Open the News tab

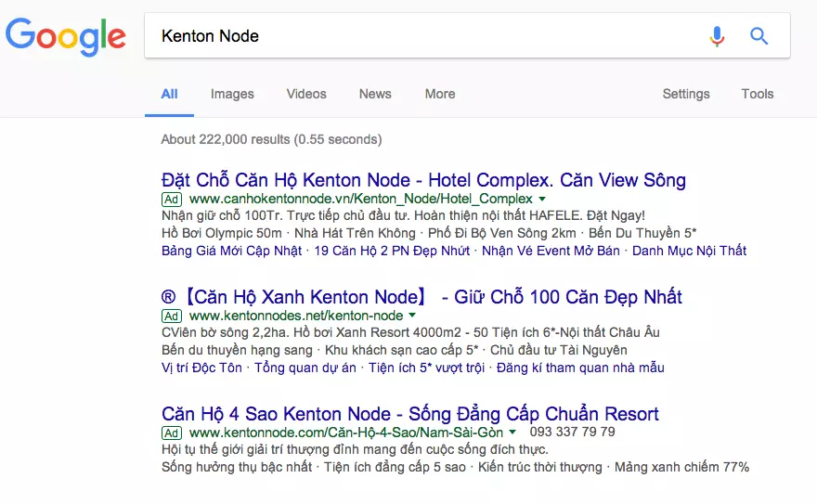tap(375, 94)
